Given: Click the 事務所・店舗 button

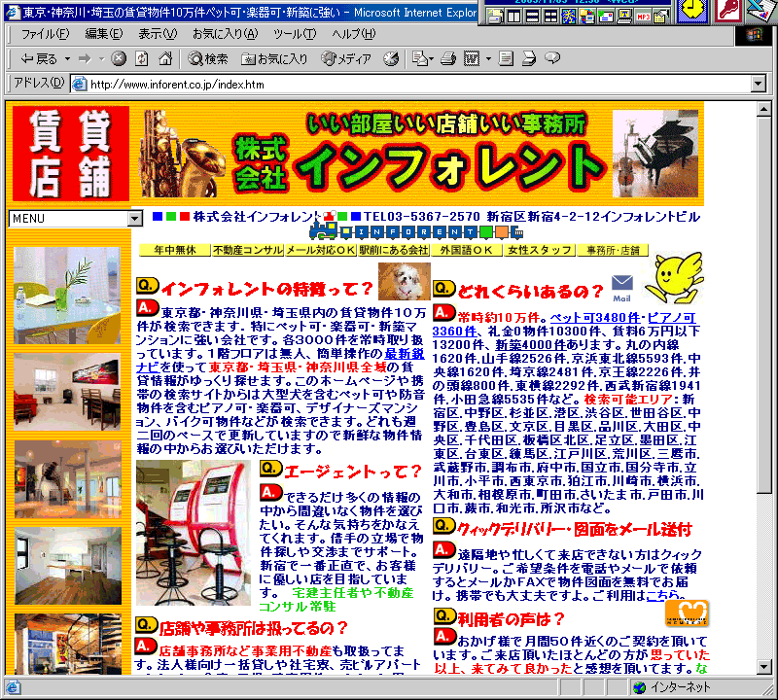Looking at the screenshot, I should pyautogui.click(x=613, y=250).
